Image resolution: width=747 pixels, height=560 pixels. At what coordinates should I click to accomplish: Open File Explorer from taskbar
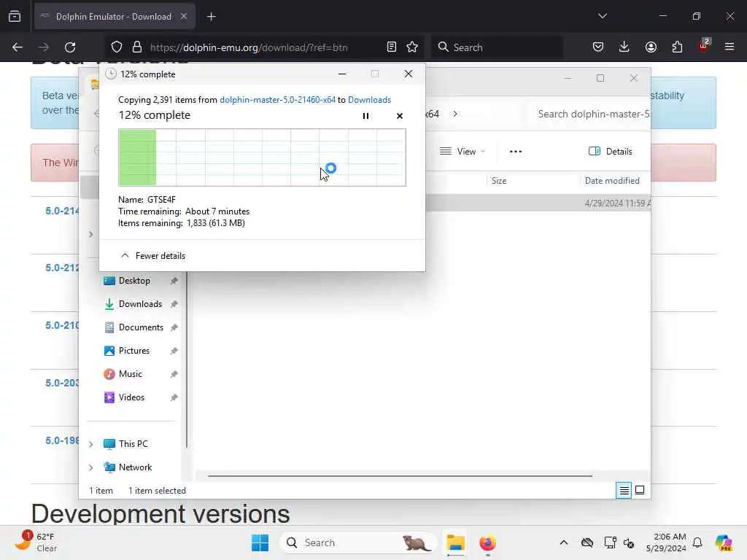tap(455, 542)
